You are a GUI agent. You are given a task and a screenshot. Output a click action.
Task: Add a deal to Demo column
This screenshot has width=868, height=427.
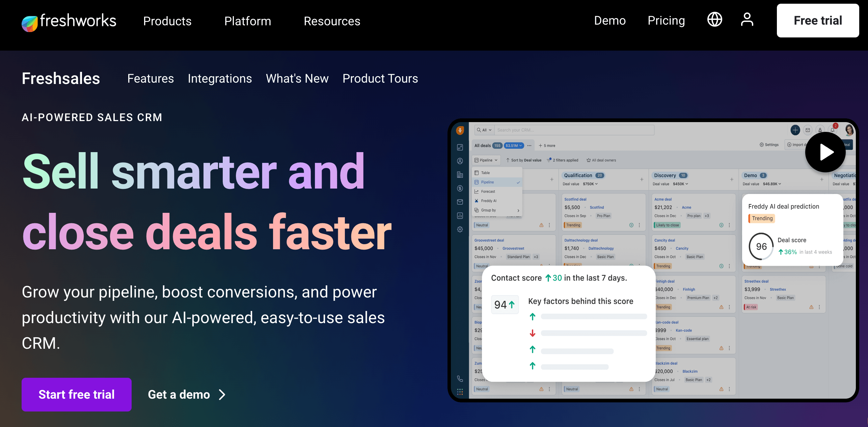(x=821, y=179)
